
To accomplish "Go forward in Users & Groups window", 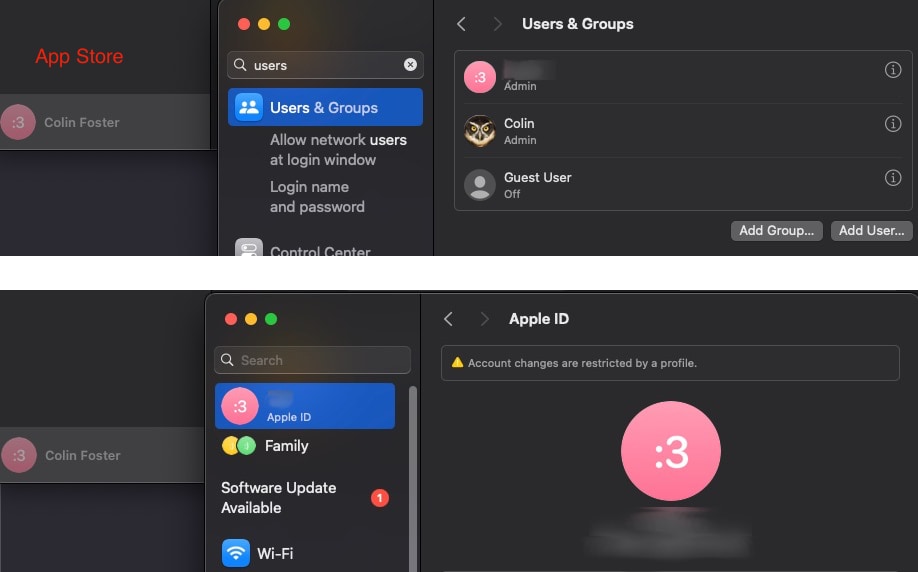I will click(497, 24).
